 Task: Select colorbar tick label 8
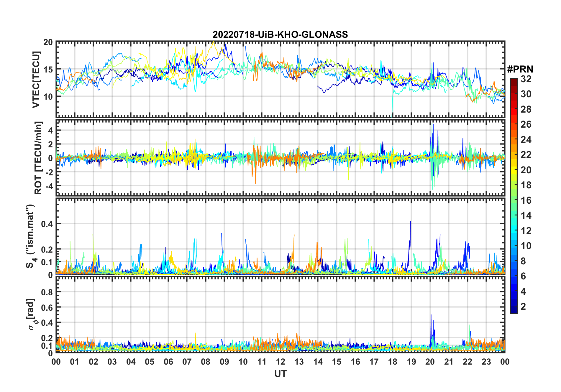523,261
